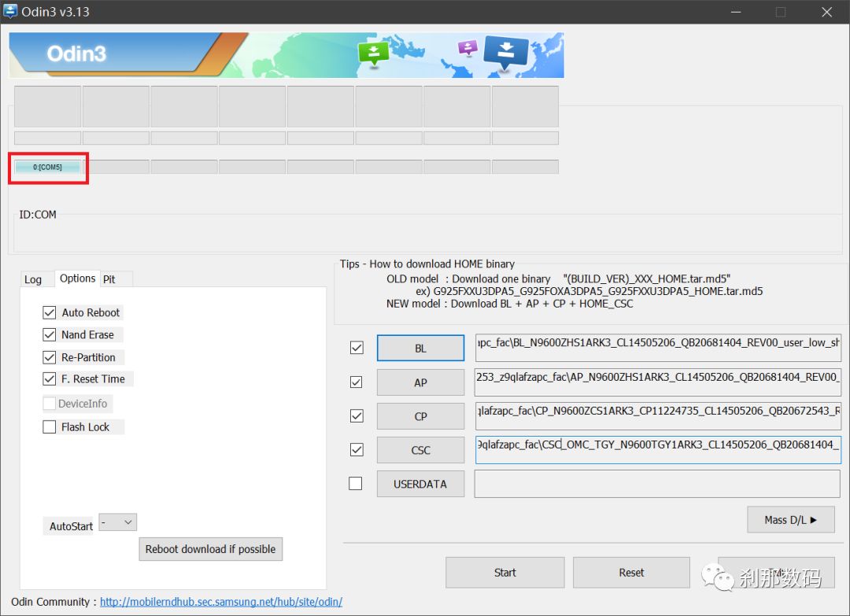Viewport: 850px width, 616px height.
Task: Click the Reset button
Action: tap(631, 573)
